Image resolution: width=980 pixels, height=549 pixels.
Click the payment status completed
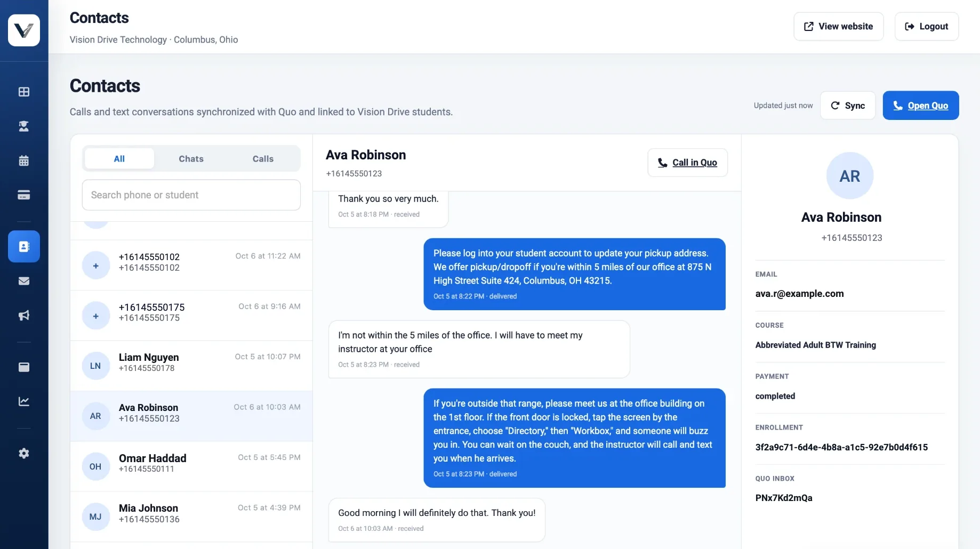click(775, 396)
